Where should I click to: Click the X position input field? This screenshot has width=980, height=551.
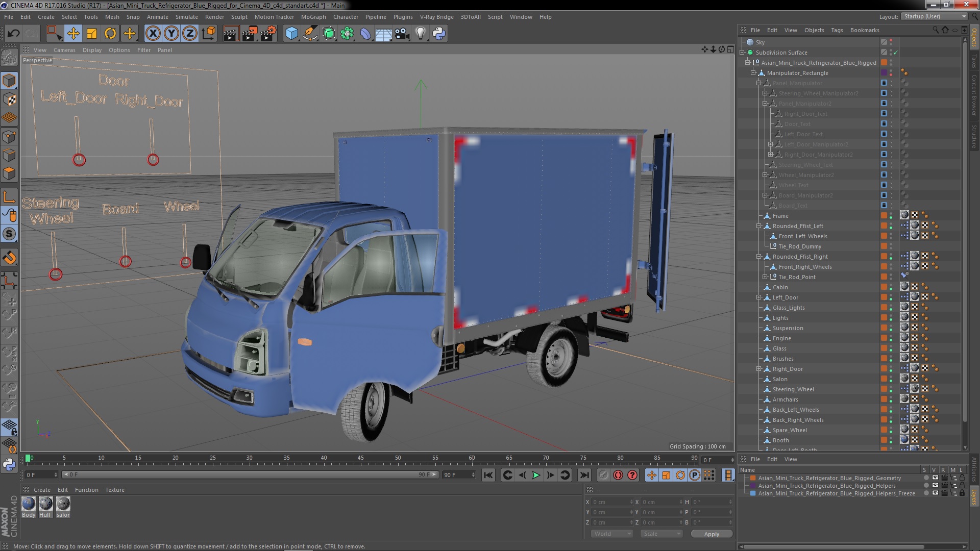click(612, 502)
